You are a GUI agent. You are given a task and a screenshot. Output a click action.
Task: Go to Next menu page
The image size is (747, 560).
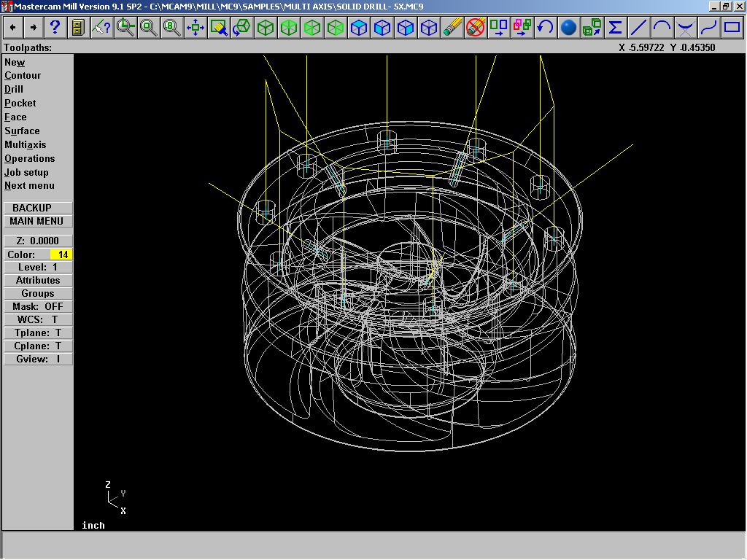click(x=29, y=186)
